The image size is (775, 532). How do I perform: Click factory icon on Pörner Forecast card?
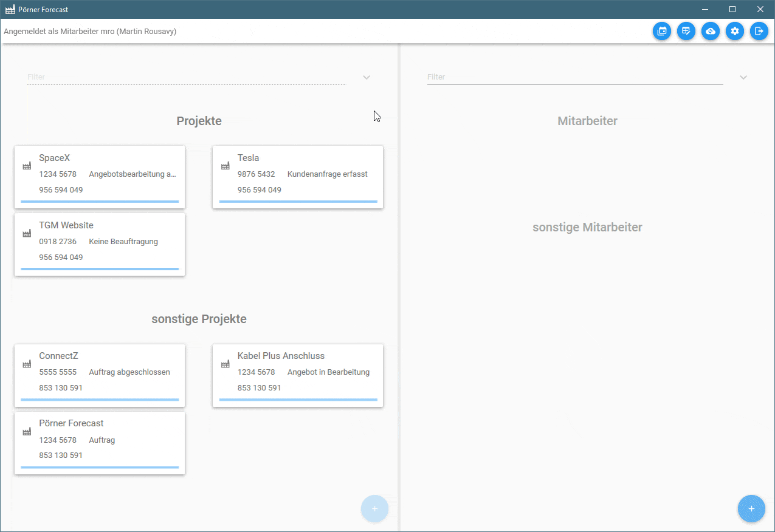pos(27,431)
